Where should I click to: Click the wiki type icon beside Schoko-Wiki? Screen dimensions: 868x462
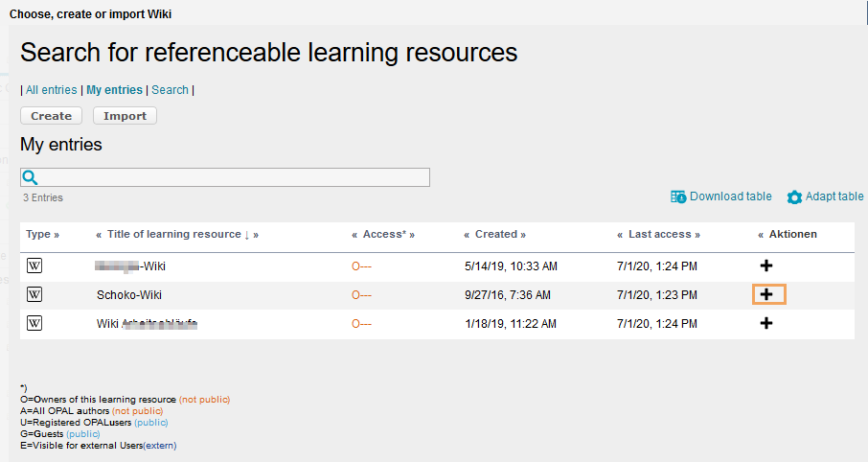click(34, 295)
